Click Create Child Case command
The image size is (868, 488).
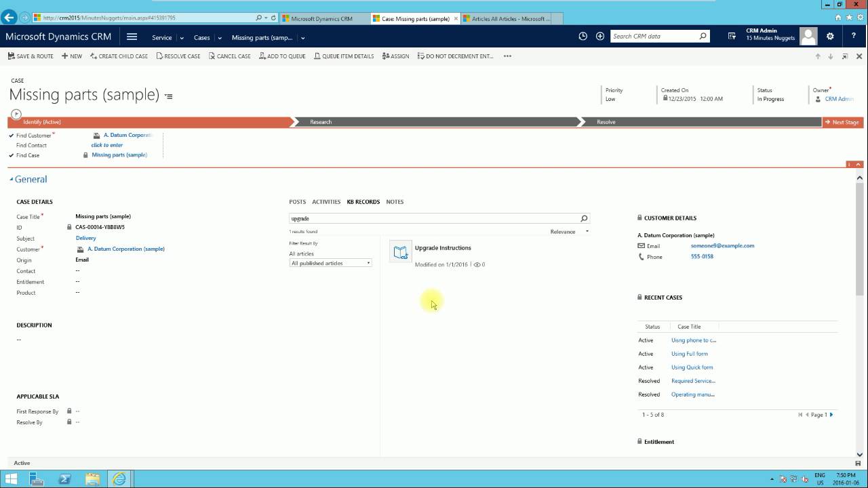(x=119, y=56)
